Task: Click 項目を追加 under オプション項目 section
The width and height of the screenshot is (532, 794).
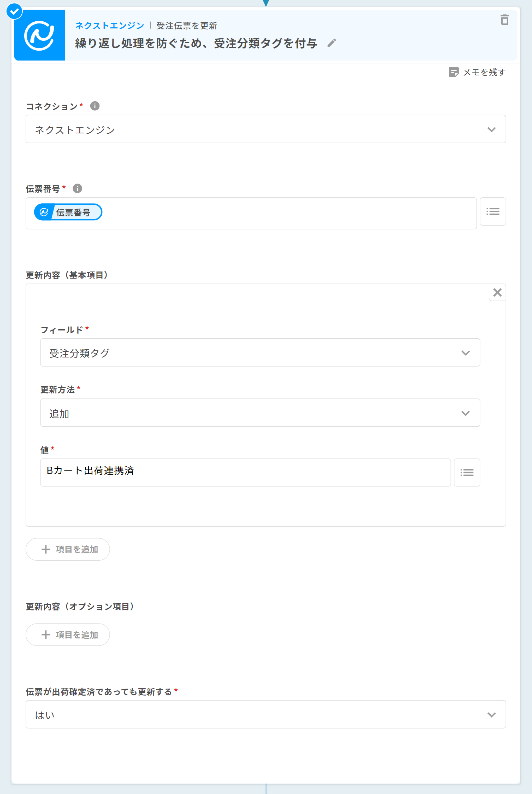Action: (x=68, y=635)
